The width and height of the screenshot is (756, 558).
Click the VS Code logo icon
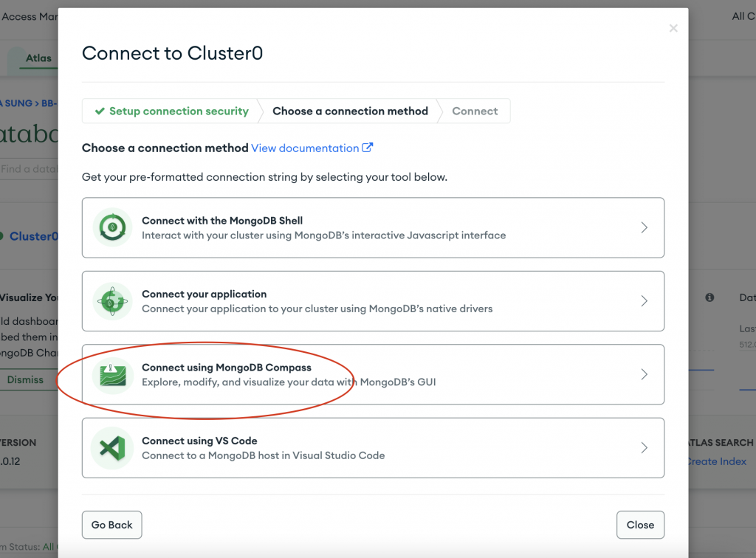pyautogui.click(x=112, y=448)
